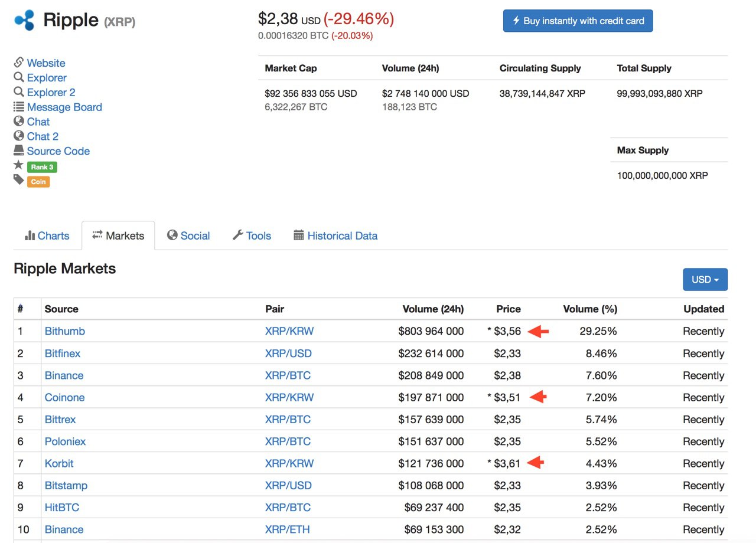This screenshot has width=756, height=543.
Task: Open the Chat link
Action: [38, 122]
